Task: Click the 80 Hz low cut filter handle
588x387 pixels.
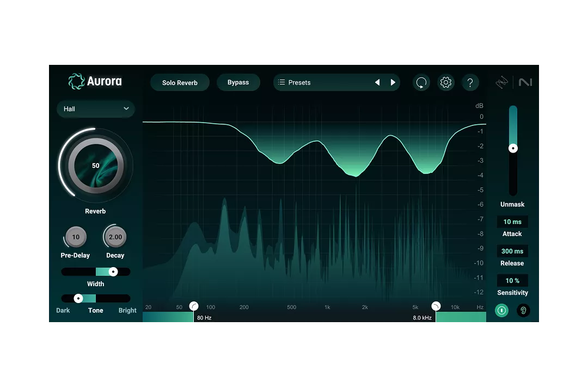Action: pyautogui.click(x=194, y=306)
